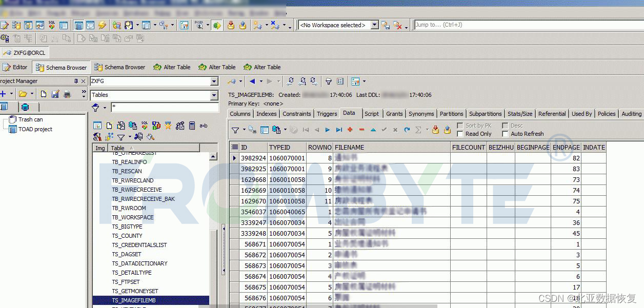Screen dimensions: 644x308
Task: Switch to the Stats/Size tab
Action: [x=520, y=114]
